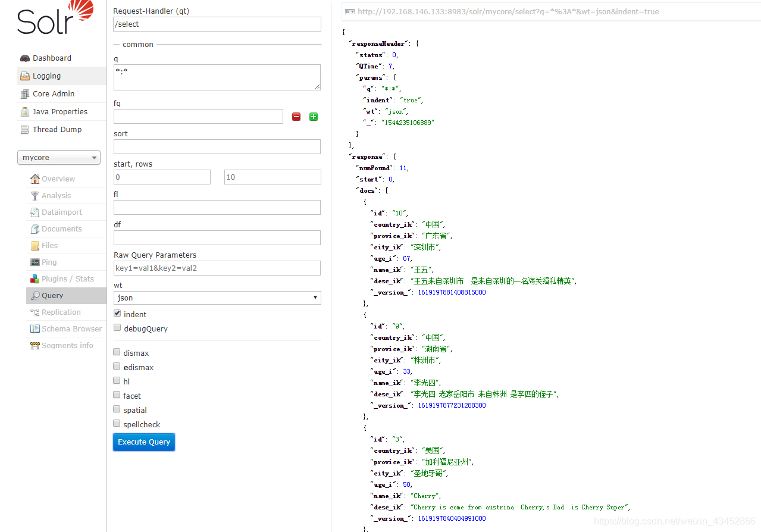
Task: Enable the edismax checkbox
Action: 117,367
